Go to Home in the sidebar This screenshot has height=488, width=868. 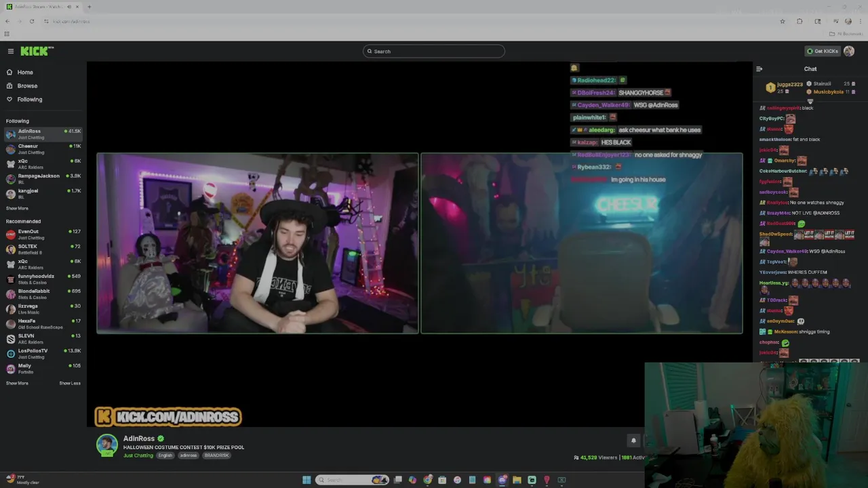pyautogui.click(x=43, y=73)
